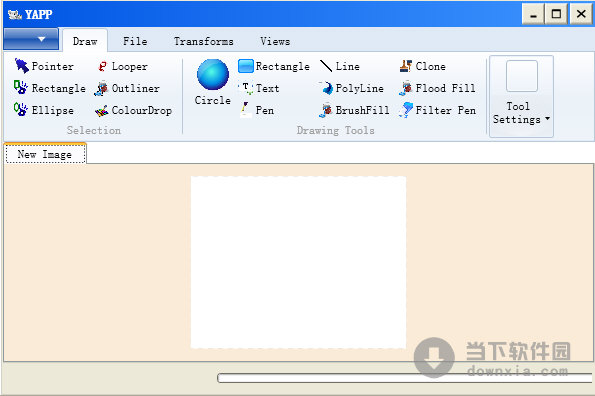Select the Rectangle drawing tool
The width and height of the screenshot is (595, 396).
274,66
